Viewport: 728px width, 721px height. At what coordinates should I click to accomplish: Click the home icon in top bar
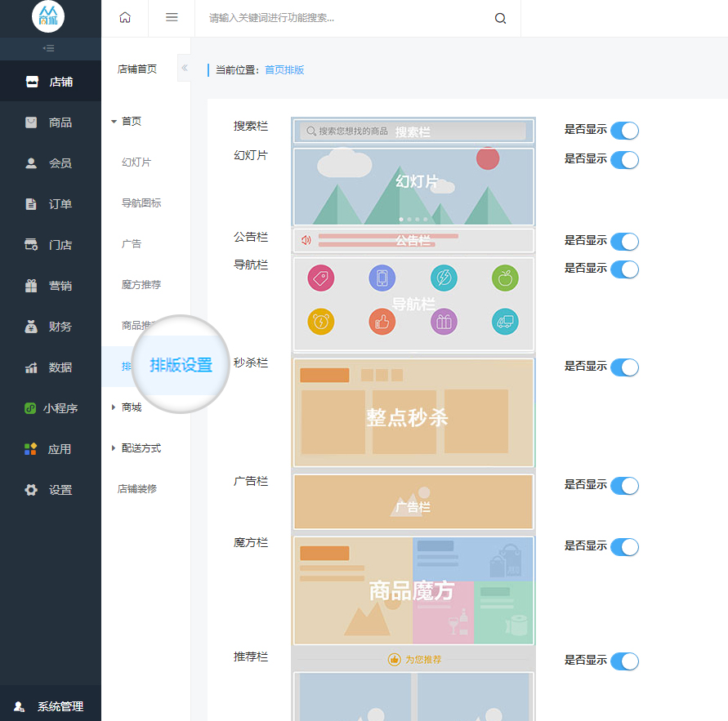[125, 17]
